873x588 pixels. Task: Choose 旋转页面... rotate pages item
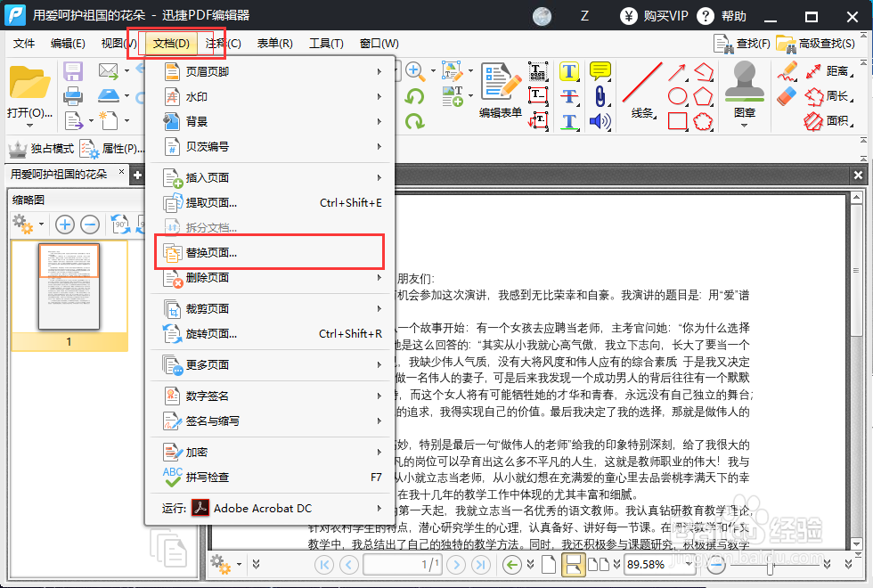(270, 333)
